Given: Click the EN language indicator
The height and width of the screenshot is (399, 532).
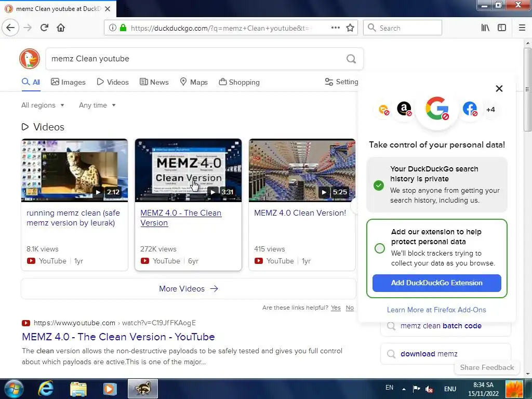Looking at the screenshot, I should pos(390,388).
